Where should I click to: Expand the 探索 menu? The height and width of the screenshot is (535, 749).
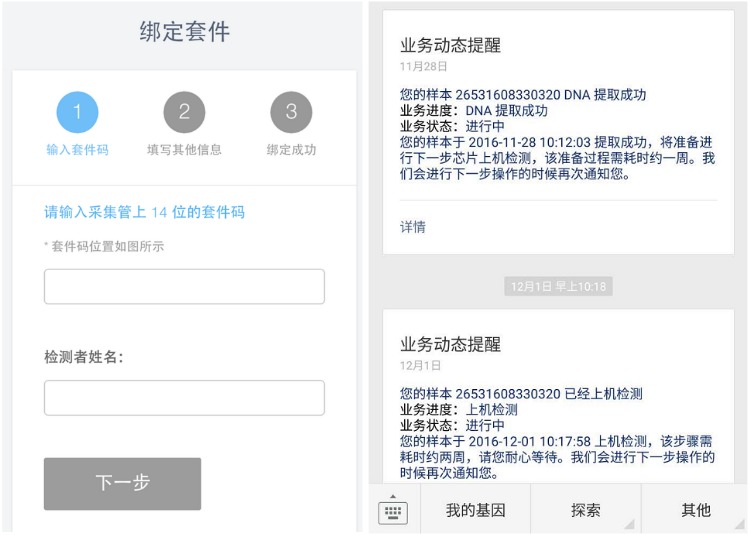[x=586, y=510]
